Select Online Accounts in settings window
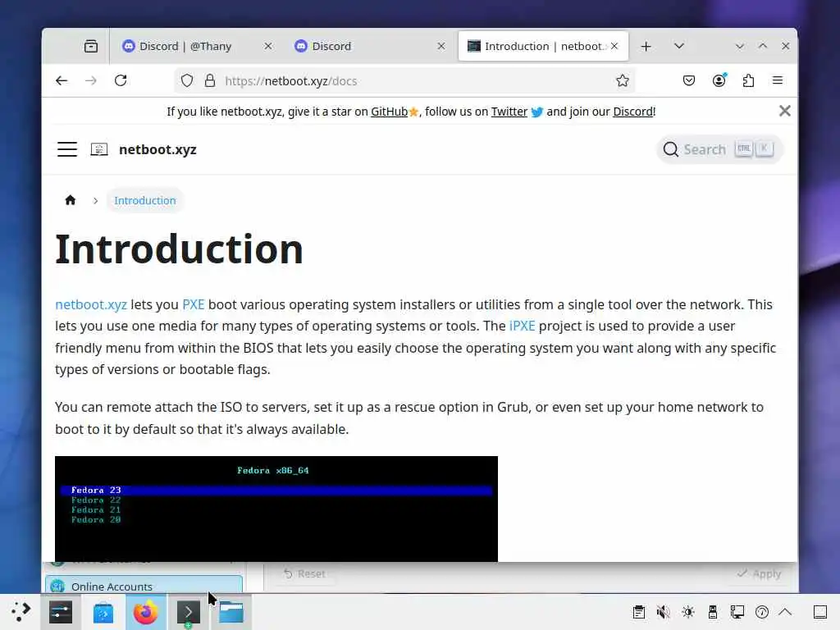Screen dimensions: 840x630 pyautogui.click(x=144, y=586)
